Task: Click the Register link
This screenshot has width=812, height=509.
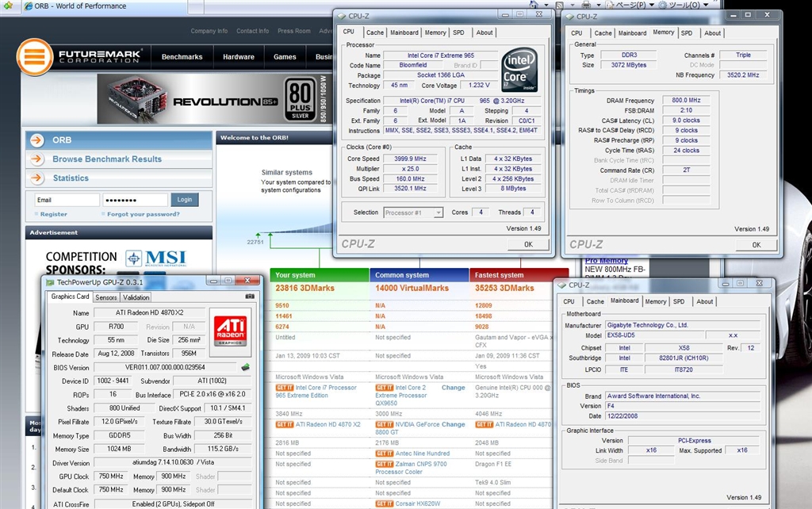Action: click(53, 214)
